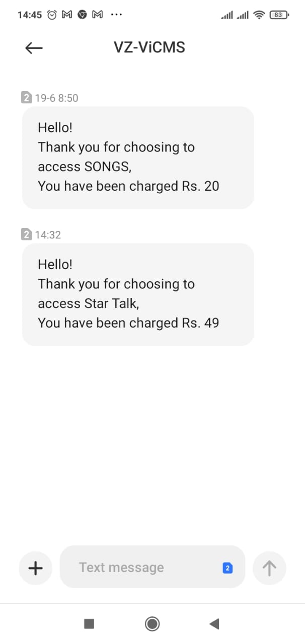This screenshot has height=644, width=305.
Task: Tap the three-dots more notifications indicator
Action: [116, 15]
